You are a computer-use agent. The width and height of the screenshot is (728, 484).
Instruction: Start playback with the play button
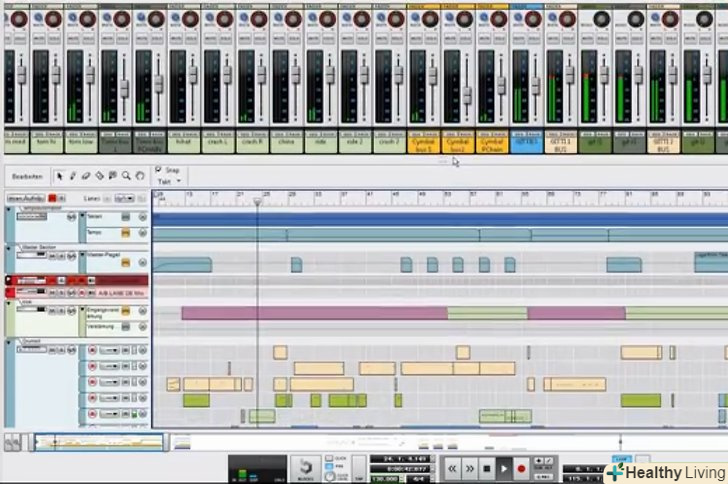pyautogui.click(x=504, y=468)
